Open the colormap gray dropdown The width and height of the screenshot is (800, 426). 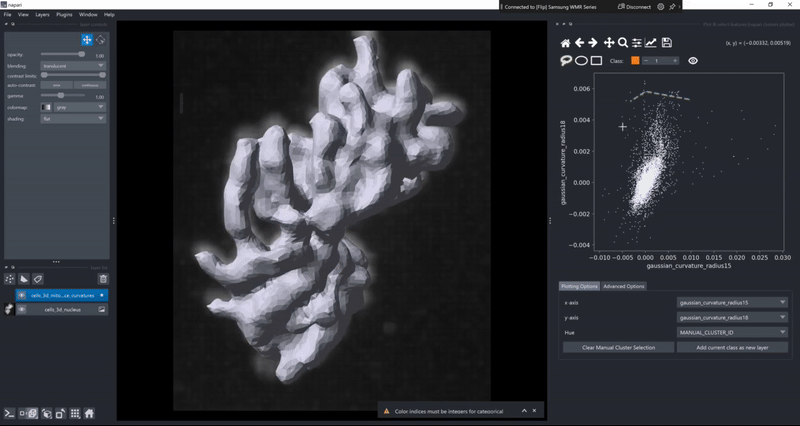coord(80,107)
